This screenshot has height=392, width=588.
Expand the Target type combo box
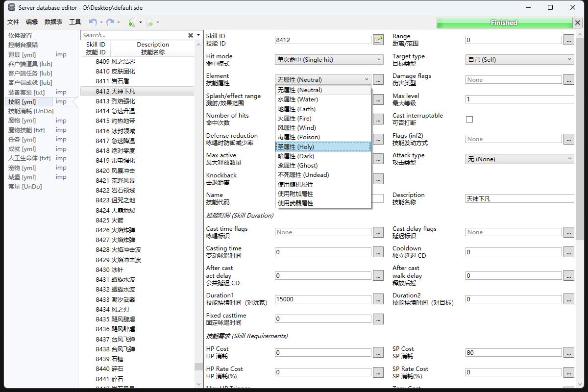tap(519, 60)
